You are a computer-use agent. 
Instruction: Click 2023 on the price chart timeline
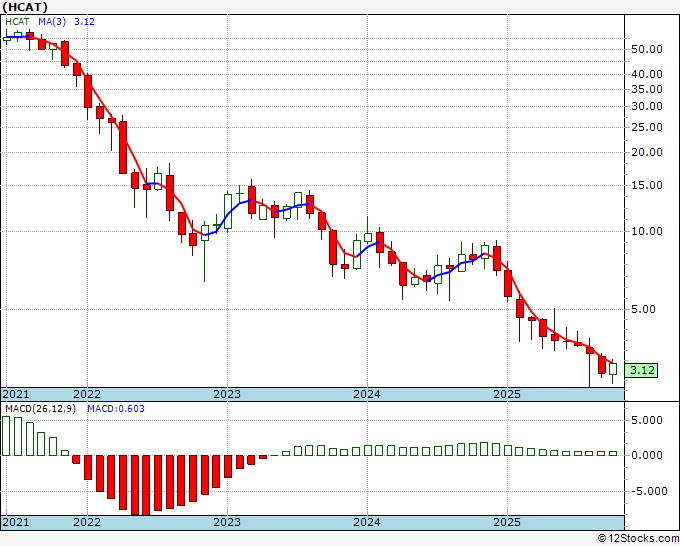pos(227,394)
